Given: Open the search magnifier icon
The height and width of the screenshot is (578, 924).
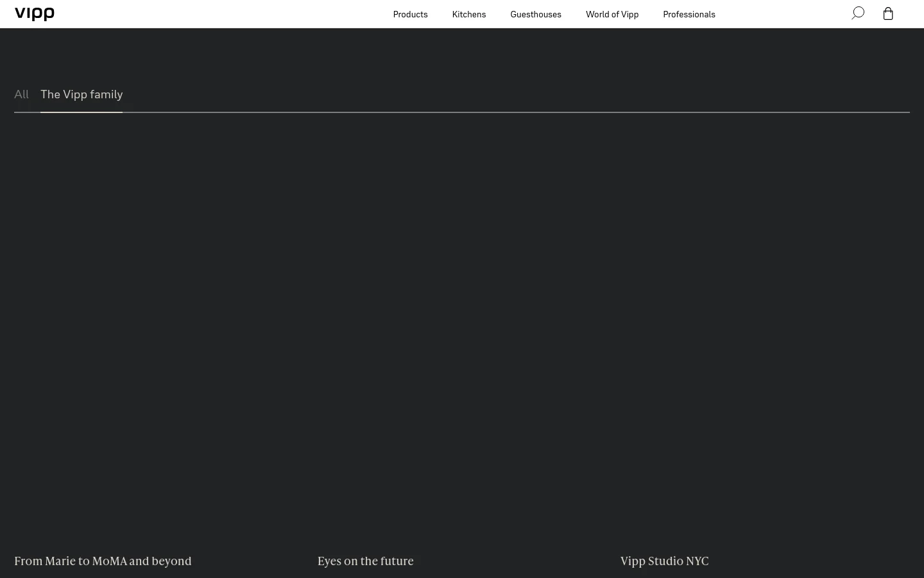Looking at the screenshot, I should [x=858, y=13].
